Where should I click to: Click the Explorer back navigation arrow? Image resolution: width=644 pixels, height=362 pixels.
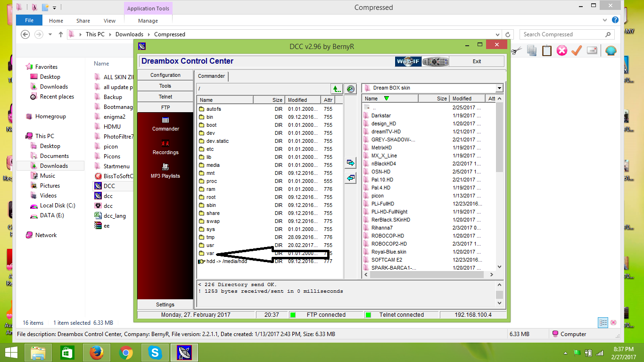click(x=25, y=34)
